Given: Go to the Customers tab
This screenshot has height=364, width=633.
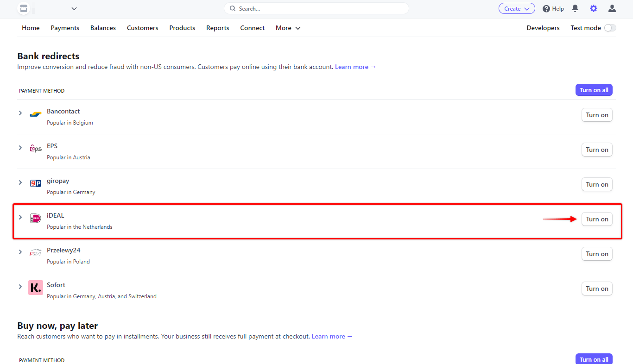Looking at the screenshot, I should [x=142, y=28].
